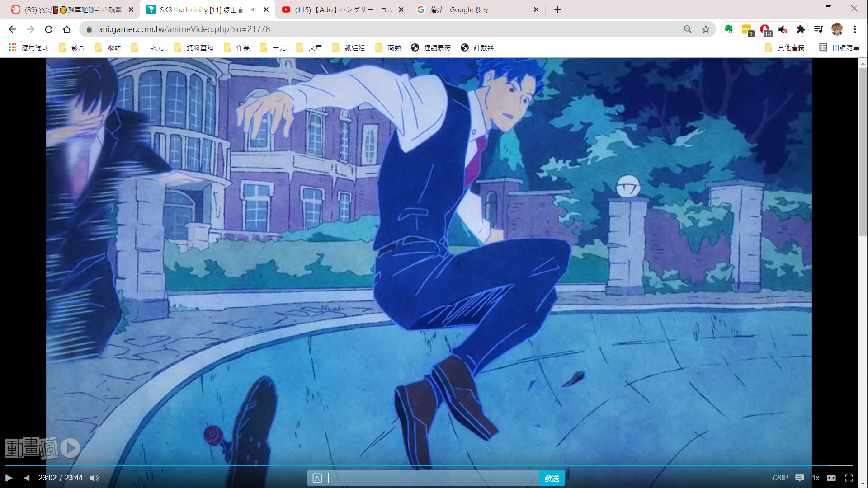Go forward in browser history

tap(30, 29)
